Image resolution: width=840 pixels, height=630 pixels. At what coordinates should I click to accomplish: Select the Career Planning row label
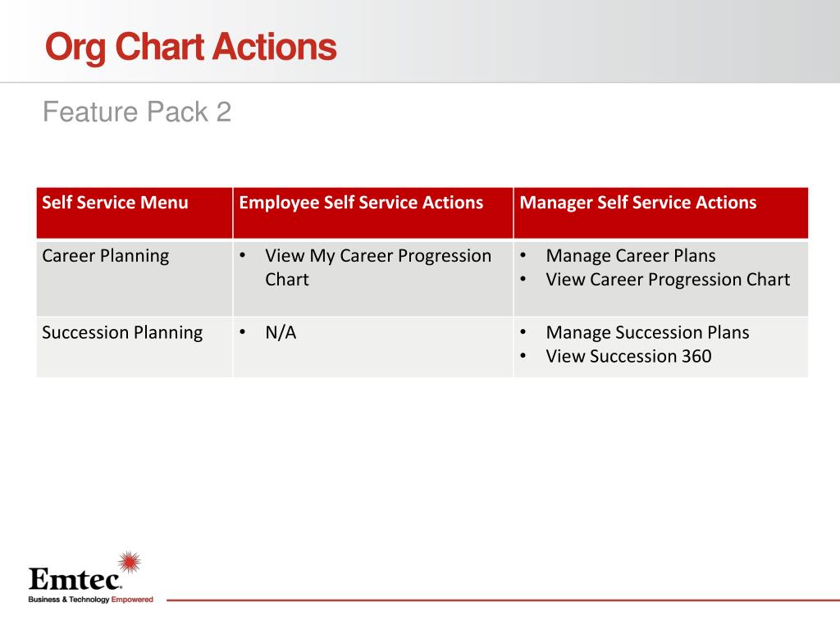tap(106, 256)
